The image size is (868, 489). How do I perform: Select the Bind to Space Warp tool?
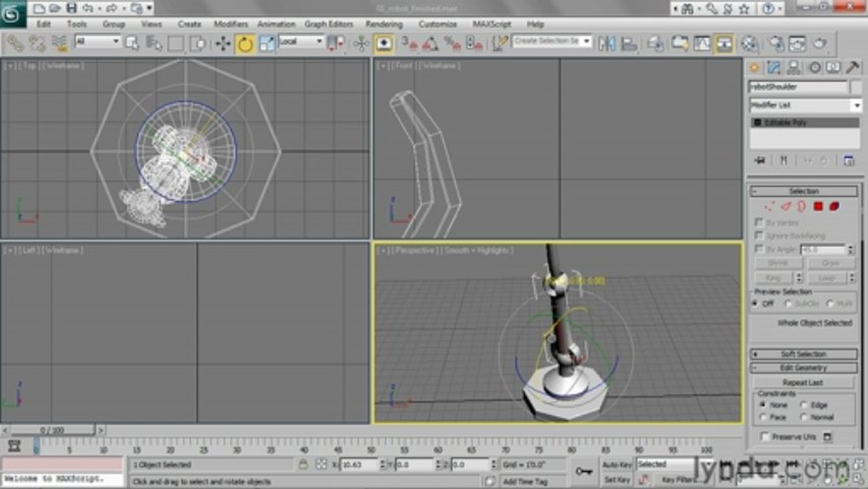[59, 43]
